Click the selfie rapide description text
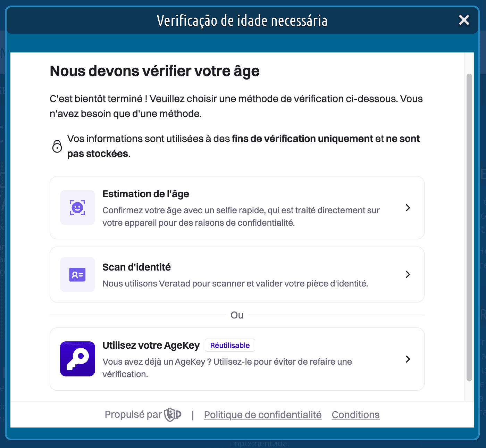486x448 pixels. [x=241, y=216]
